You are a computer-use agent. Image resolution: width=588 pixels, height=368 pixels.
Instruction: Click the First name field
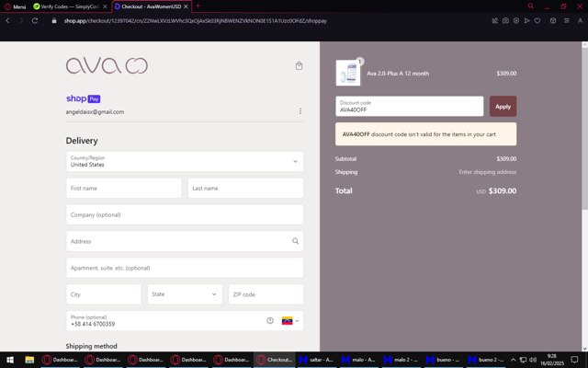coord(124,188)
